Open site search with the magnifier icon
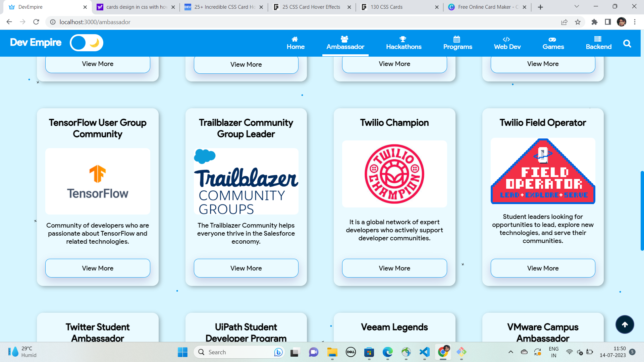 coord(627,43)
